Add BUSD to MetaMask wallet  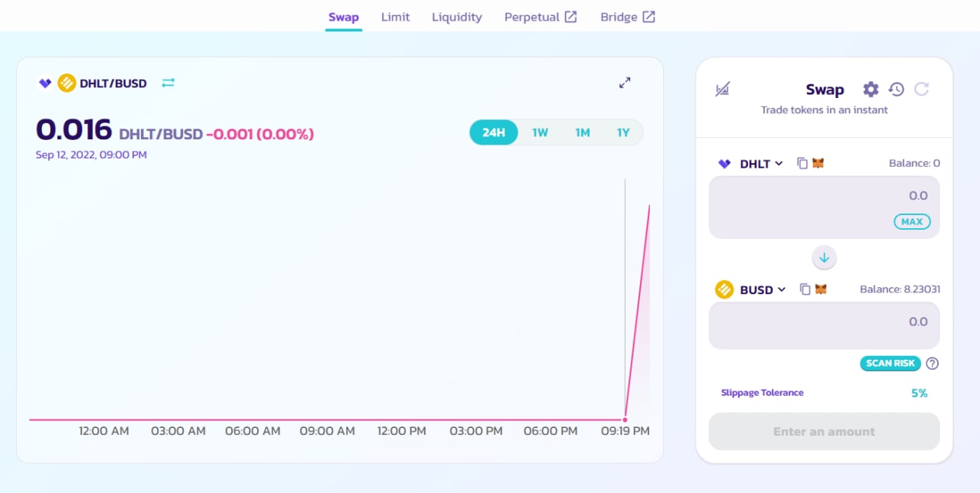[x=821, y=289]
